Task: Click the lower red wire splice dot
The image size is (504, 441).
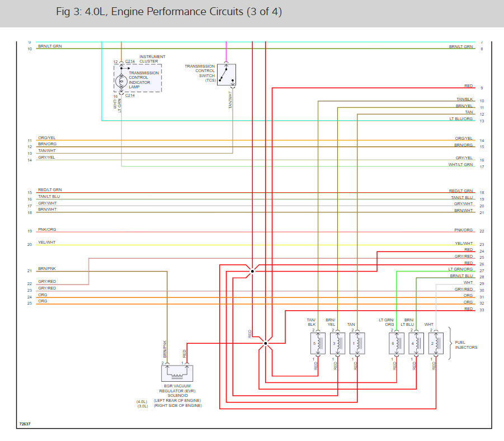Action: [x=266, y=343]
